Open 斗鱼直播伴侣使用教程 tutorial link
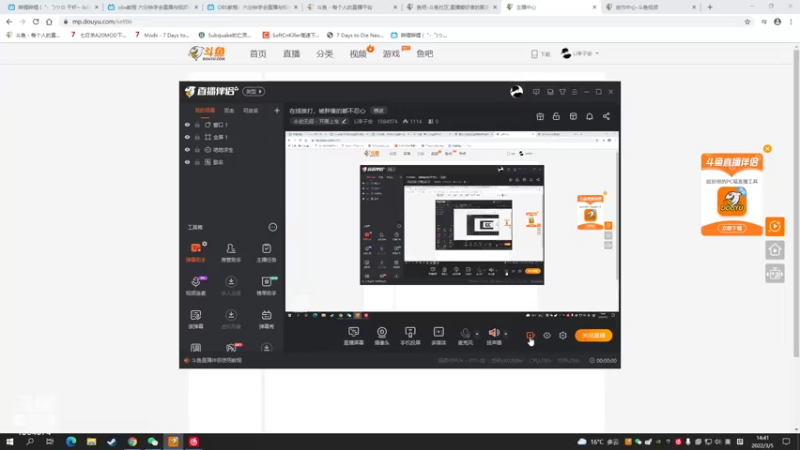 pos(216,360)
